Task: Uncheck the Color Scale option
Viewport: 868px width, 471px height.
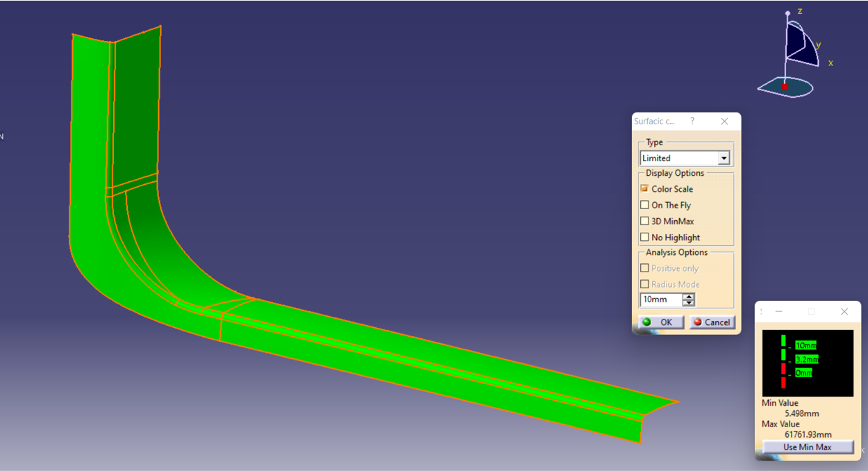Action: click(644, 188)
